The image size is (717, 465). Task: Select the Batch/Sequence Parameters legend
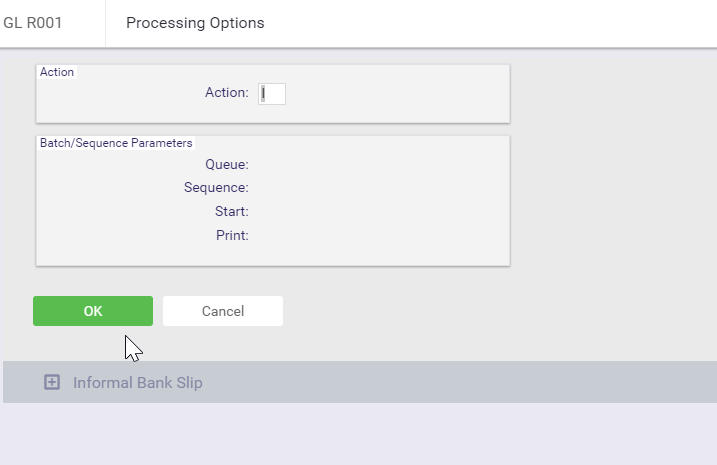pos(116,143)
